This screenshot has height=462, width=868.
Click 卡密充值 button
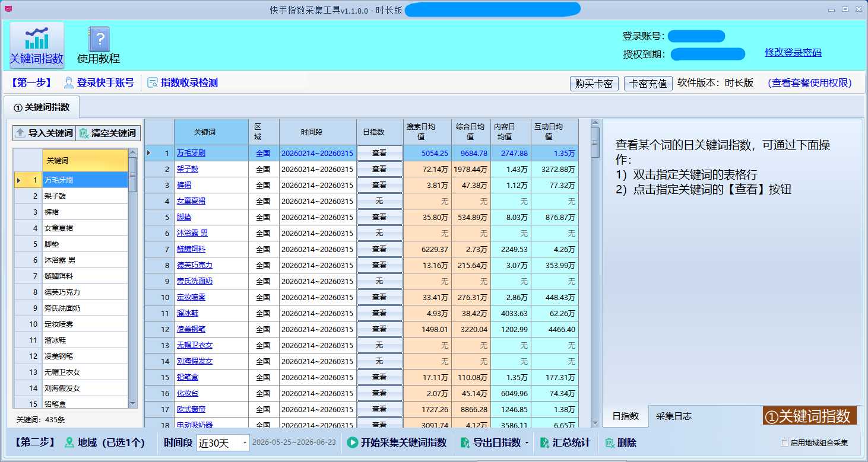[x=648, y=84]
